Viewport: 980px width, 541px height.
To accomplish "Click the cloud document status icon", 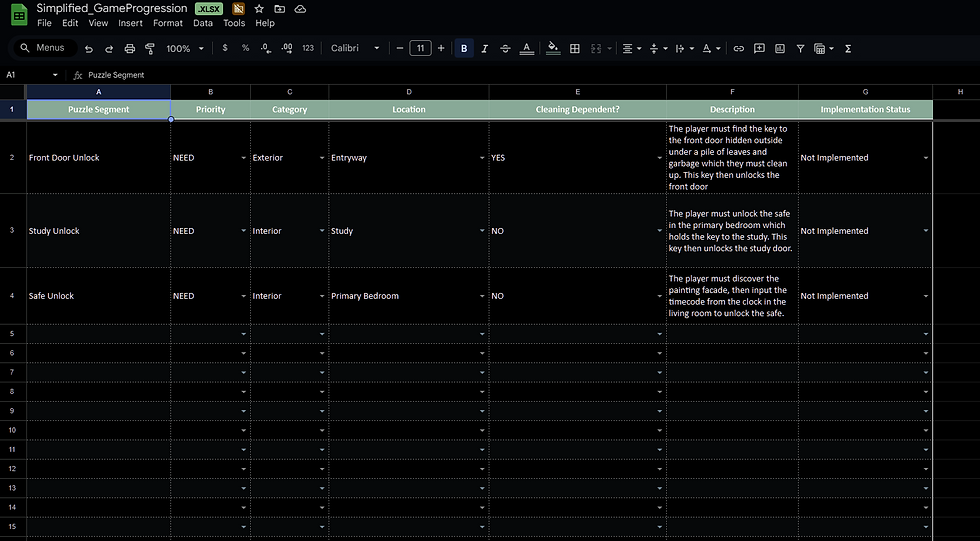I will 300,9.
